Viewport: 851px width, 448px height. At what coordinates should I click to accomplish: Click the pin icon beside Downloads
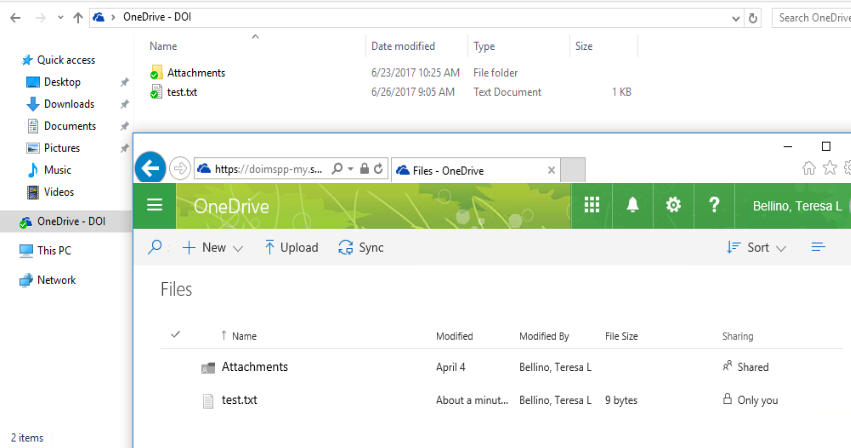click(124, 104)
